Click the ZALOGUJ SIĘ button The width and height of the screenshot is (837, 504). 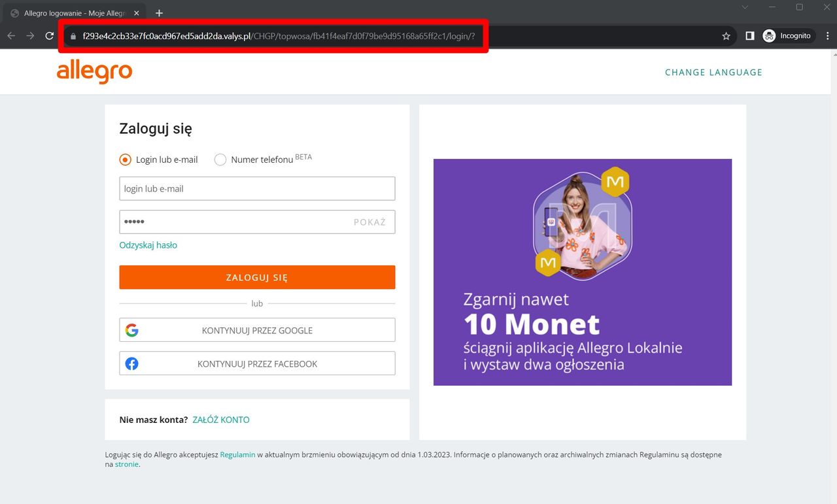coord(257,277)
